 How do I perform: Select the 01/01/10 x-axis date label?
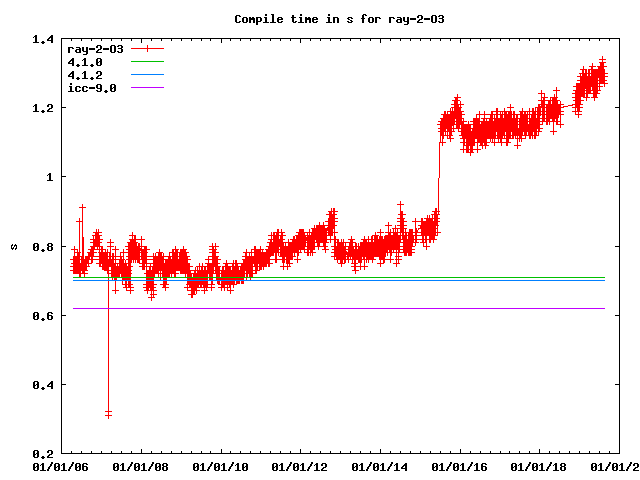(219, 466)
